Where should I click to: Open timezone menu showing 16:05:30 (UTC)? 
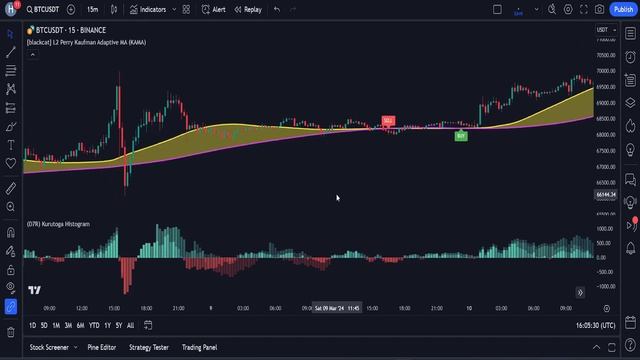coord(596,325)
